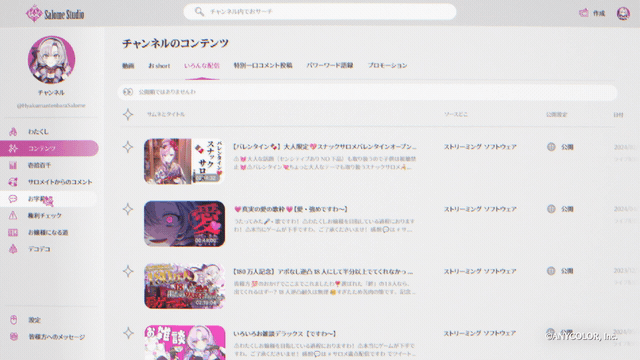The image size is (640, 360).
Task: Click the ソースどこ column header
Action: pos(456,114)
